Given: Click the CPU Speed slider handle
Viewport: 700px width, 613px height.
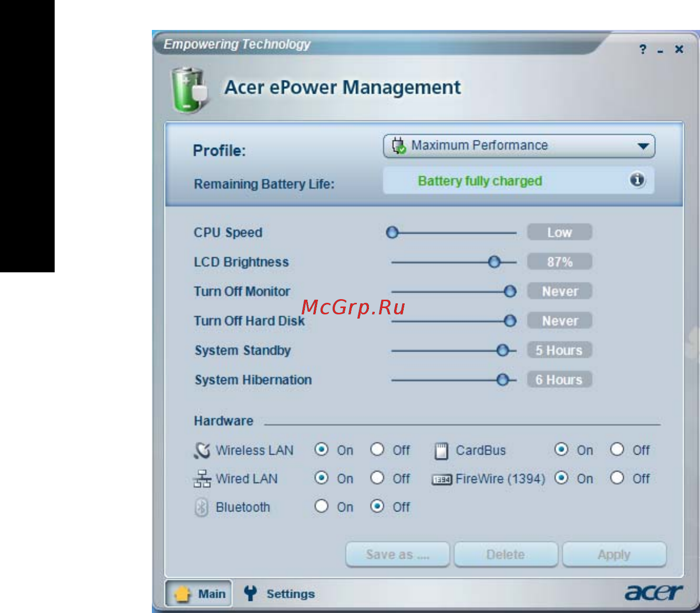Looking at the screenshot, I should 392,232.
